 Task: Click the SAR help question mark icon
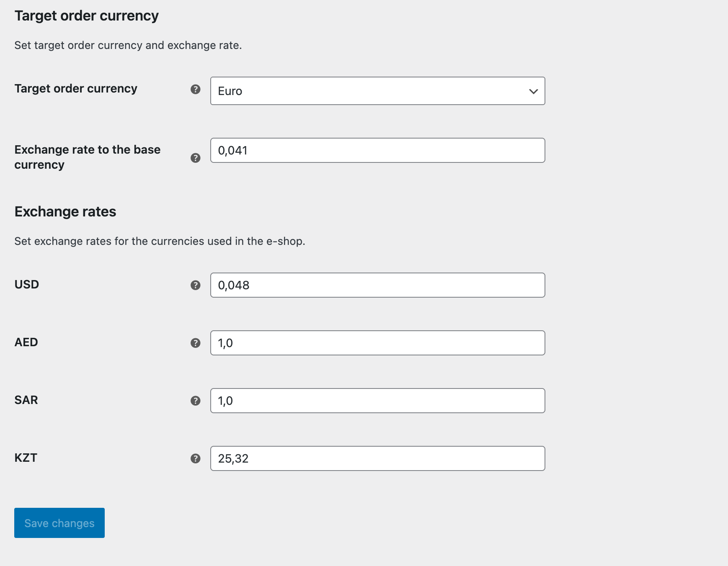[x=195, y=401]
